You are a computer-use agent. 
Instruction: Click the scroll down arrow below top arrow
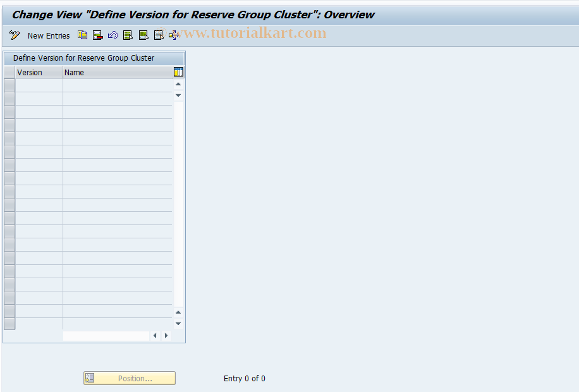click(178, 95)
